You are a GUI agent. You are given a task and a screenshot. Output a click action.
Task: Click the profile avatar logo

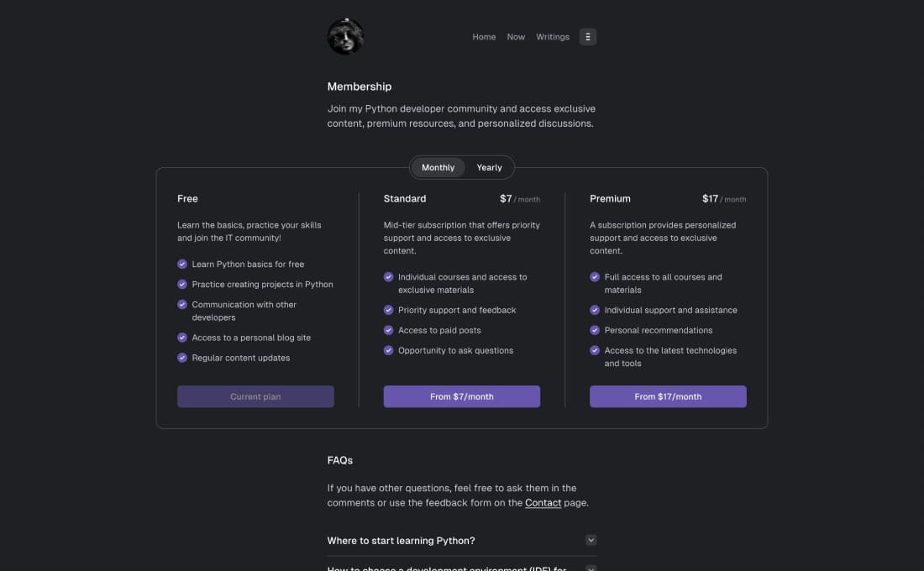pos(345,37)
